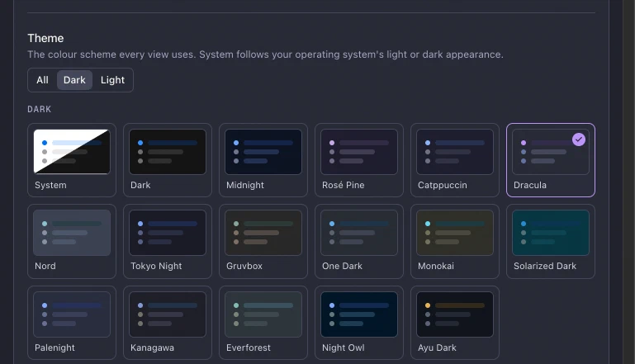Select the Light theme filter tab

click(112, 80)
